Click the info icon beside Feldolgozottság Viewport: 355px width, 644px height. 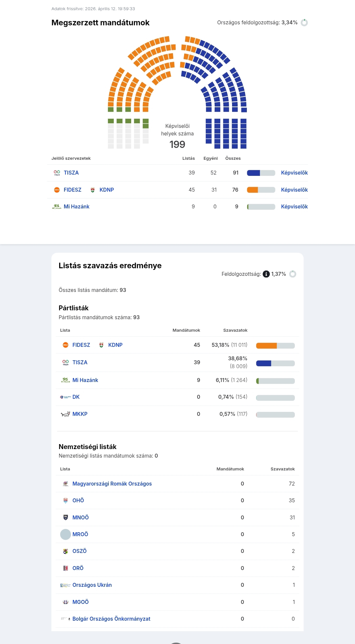coord(266,274)
